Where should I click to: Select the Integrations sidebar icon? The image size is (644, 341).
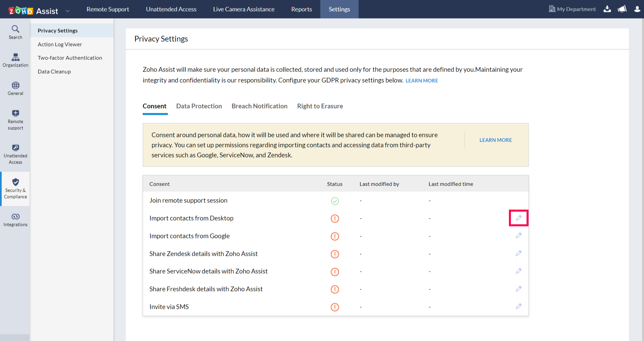coord(15,219)
